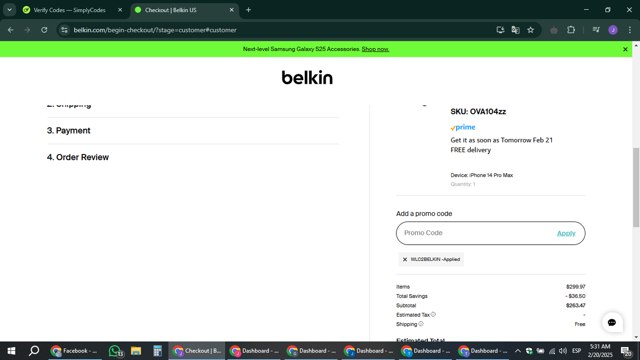Viewport: 640px width, 360px height.
Task: Open Windows taskbar search
Action: point(34,351)
